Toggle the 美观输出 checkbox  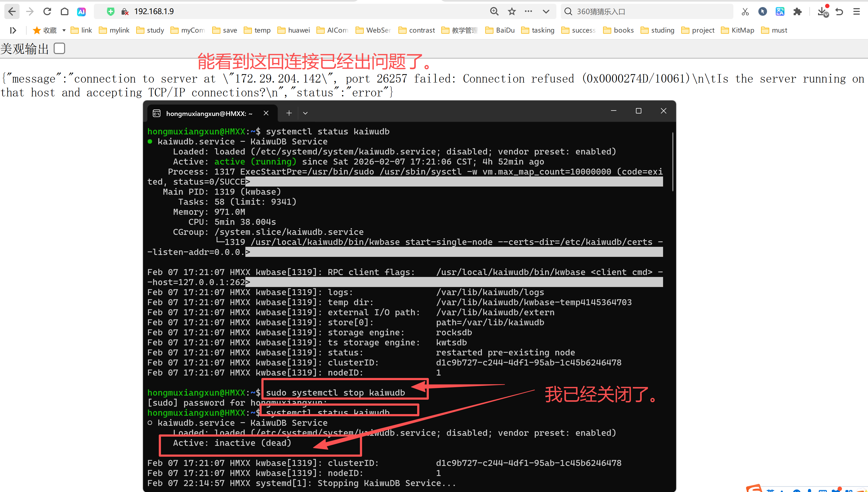coord(59,49)
